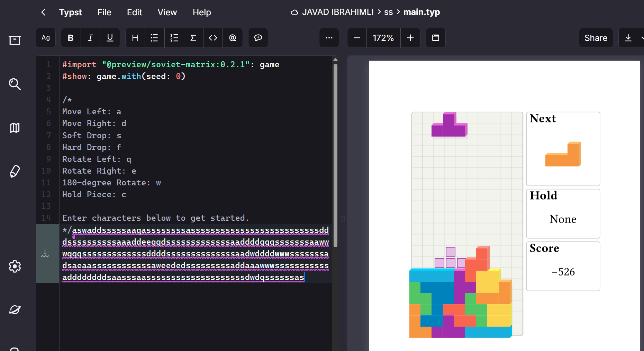Expand the export options chevron next to download
644x351 pixels.
click(x=642, y=38)
